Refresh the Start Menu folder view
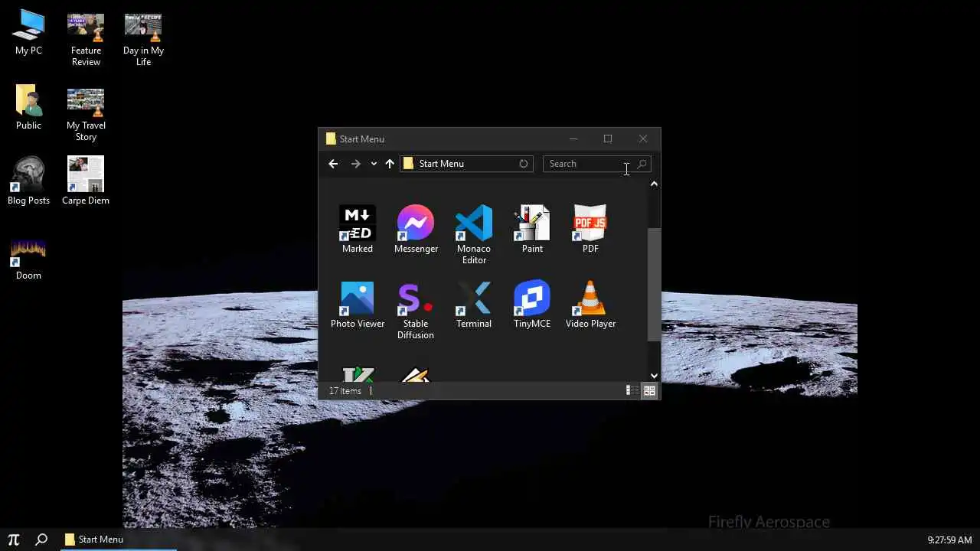Image resolution: width=980 pixels, height=551 pixels. (524, 164)
